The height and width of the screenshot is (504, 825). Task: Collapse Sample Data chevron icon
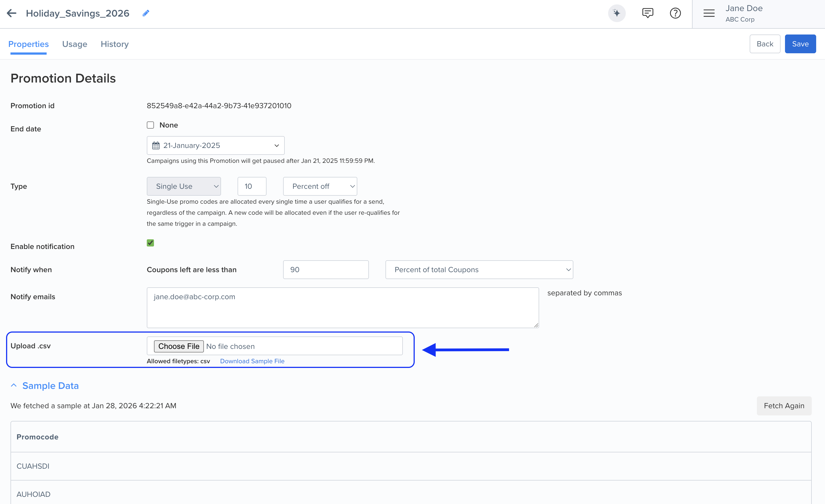(x=14, y=385)
